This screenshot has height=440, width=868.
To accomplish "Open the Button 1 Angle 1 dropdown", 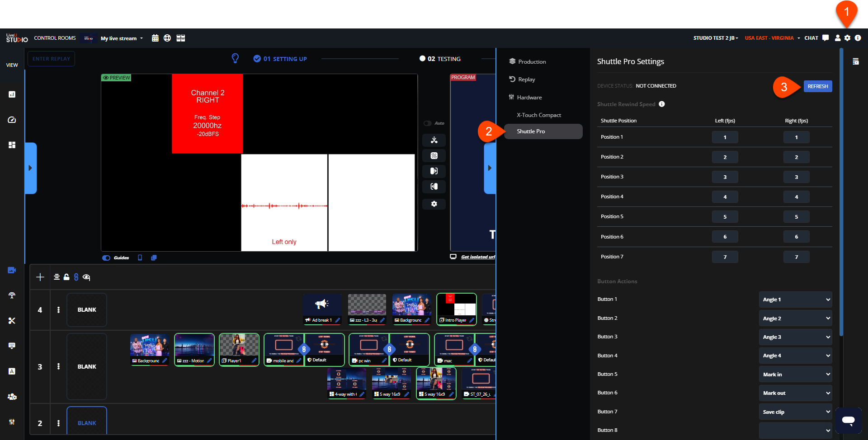I will 795,300.
